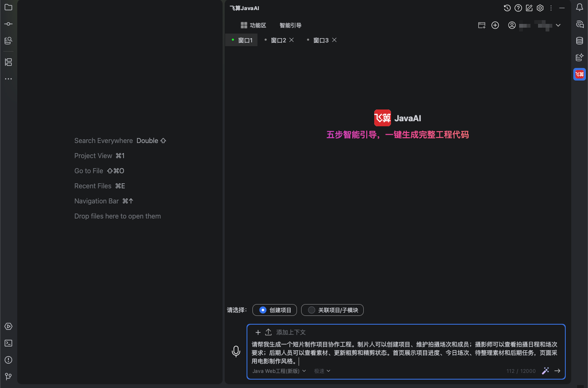Open the Database tool window icon
Image resolution: width=588 pixels, height=388 pixels.
click(x=580, y=41)
